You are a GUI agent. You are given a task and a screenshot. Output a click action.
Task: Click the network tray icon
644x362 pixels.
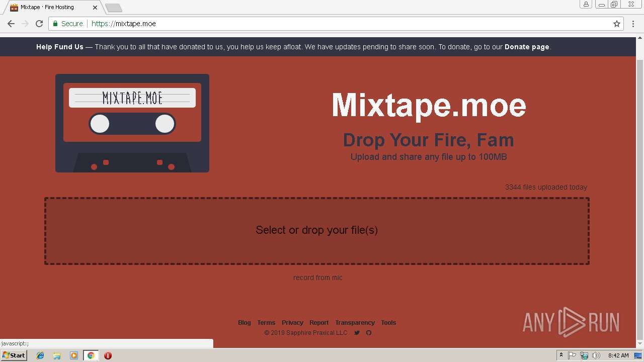tap(584, 355)
